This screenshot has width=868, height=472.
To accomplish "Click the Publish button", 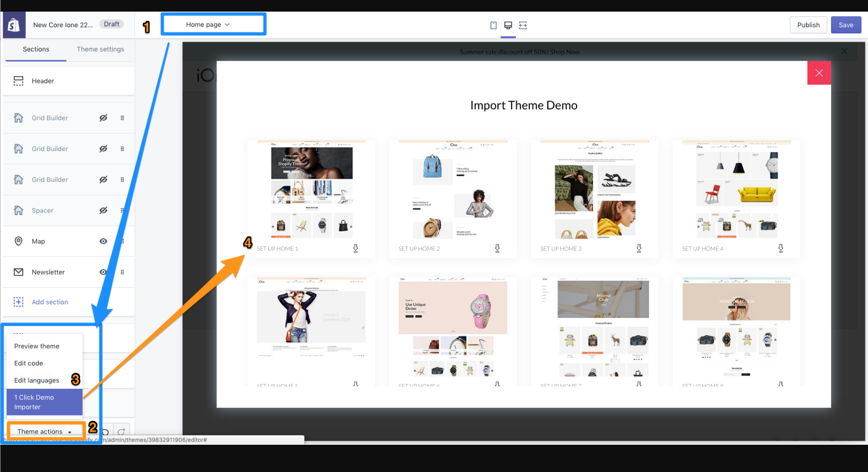I will point(808,25).
